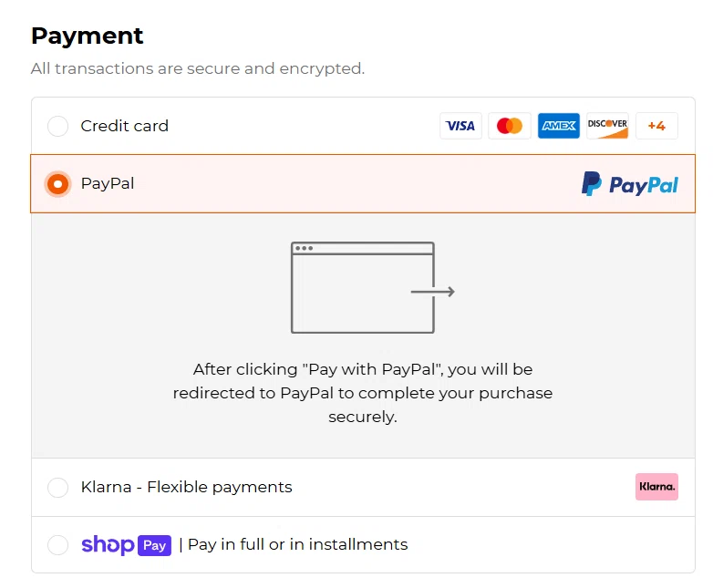Image resolution: width=713 pixels, height=588 pixels.
Task: Click the Mastercard logo icon
Action: point(510,126)
